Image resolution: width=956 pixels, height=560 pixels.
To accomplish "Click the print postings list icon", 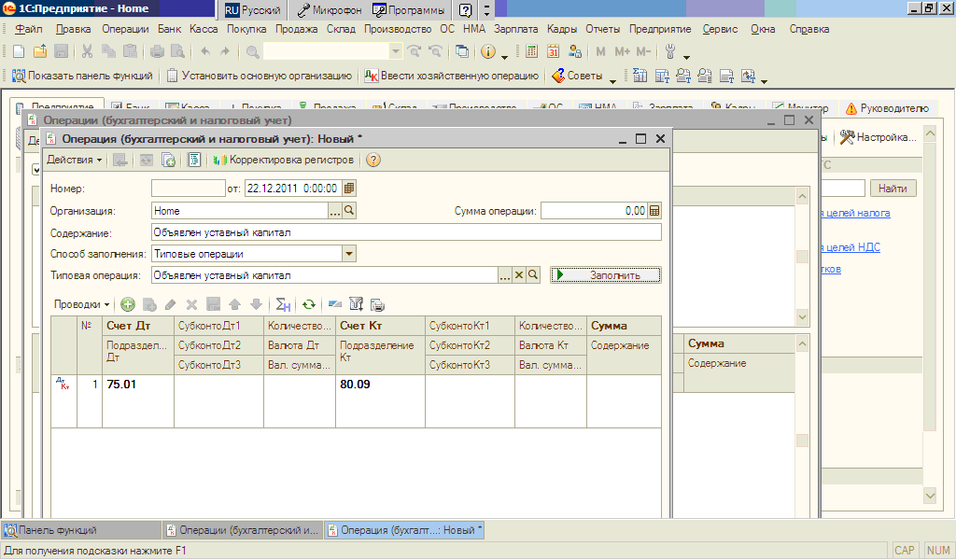I will tap(377, 304).
